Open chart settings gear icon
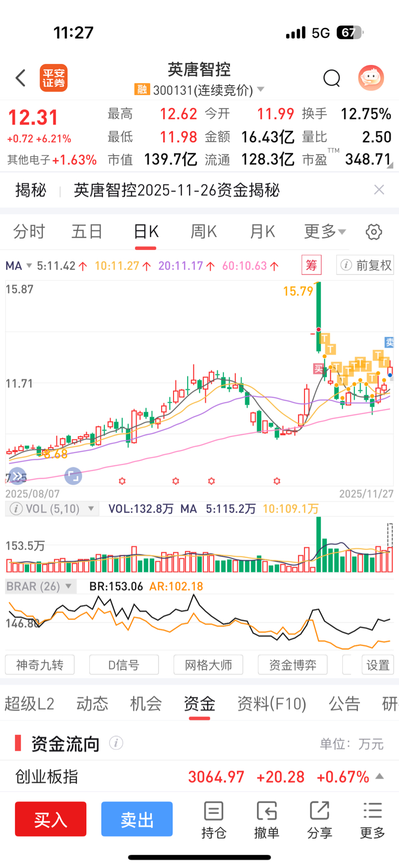399x868 pixels. 374,232
